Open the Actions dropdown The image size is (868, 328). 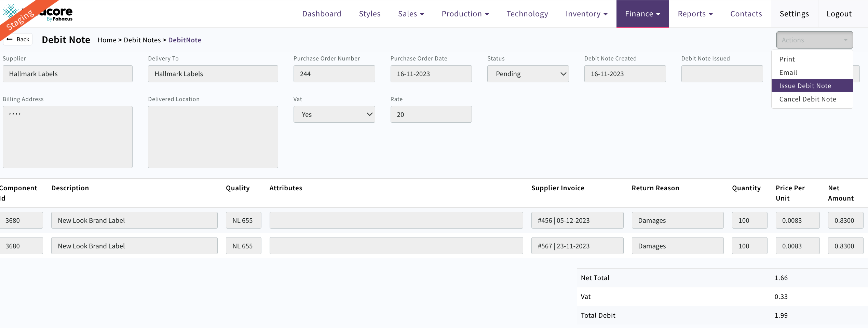click(814, 40)
